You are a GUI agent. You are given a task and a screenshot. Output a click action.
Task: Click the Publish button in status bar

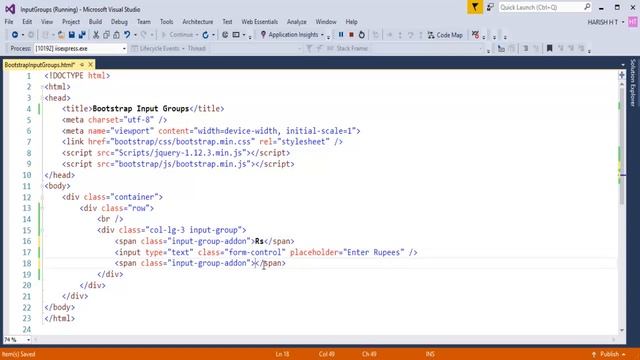tap(609, 354)
